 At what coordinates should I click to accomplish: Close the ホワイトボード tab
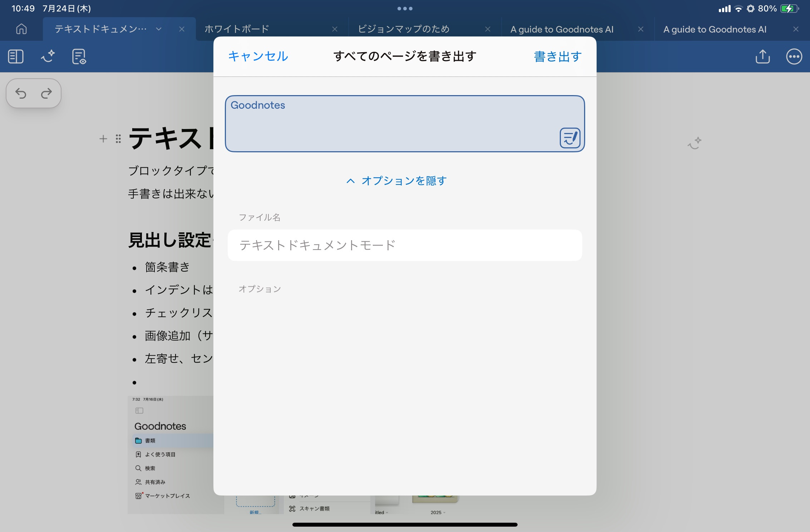point(335,29)
